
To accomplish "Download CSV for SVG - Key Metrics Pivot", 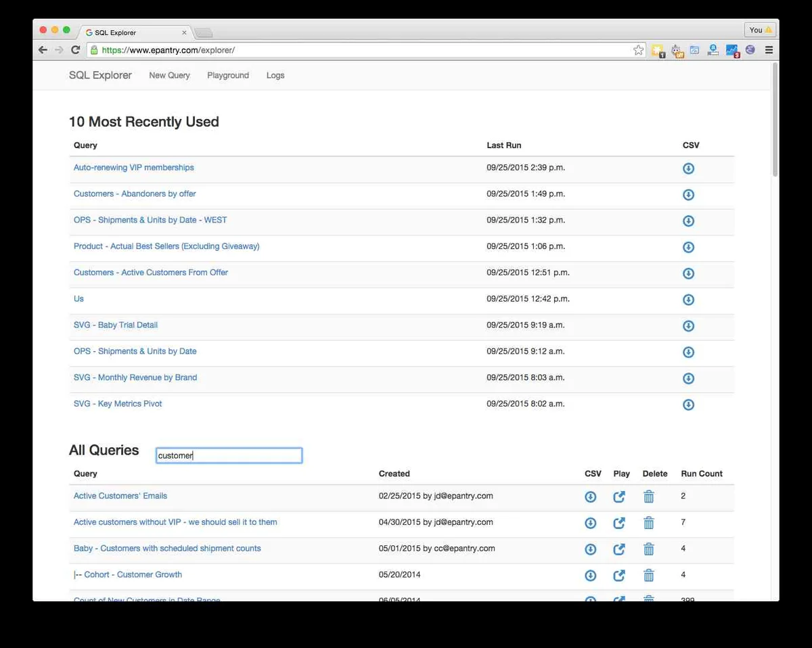I will tap(688, 405).
